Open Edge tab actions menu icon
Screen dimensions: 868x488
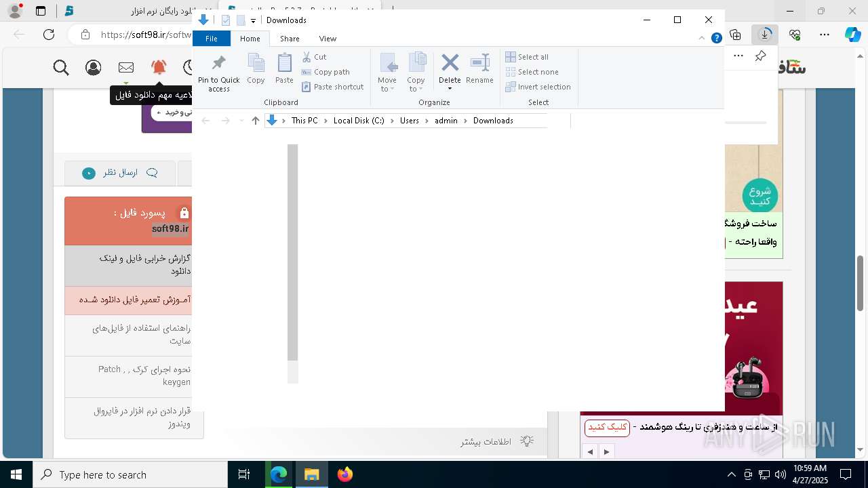coord(41,11)
